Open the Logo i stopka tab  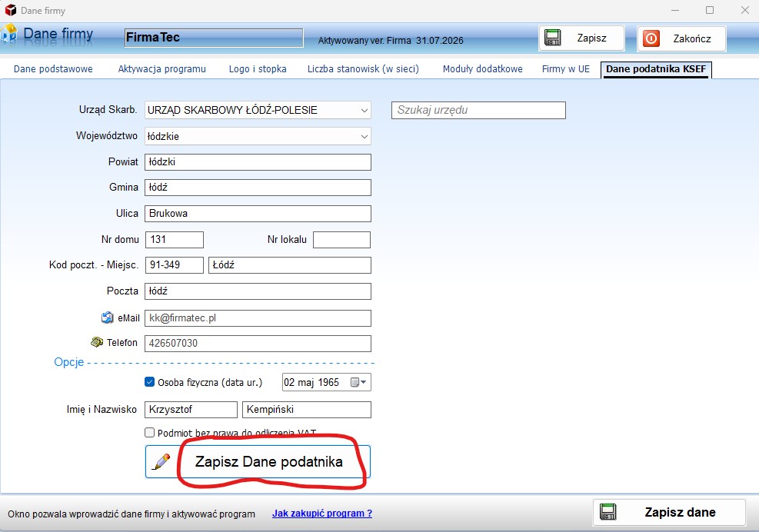(x=258, y=69)
